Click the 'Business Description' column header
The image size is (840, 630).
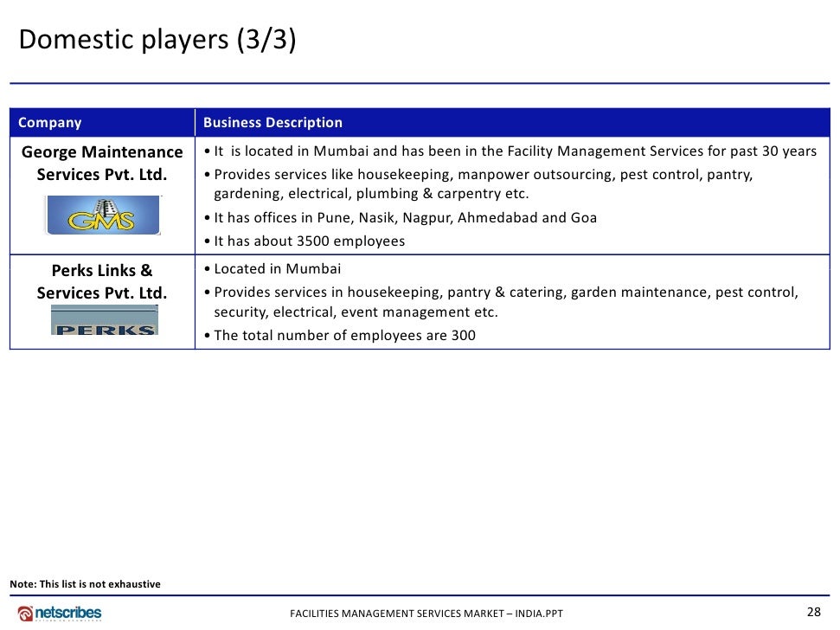273,123
